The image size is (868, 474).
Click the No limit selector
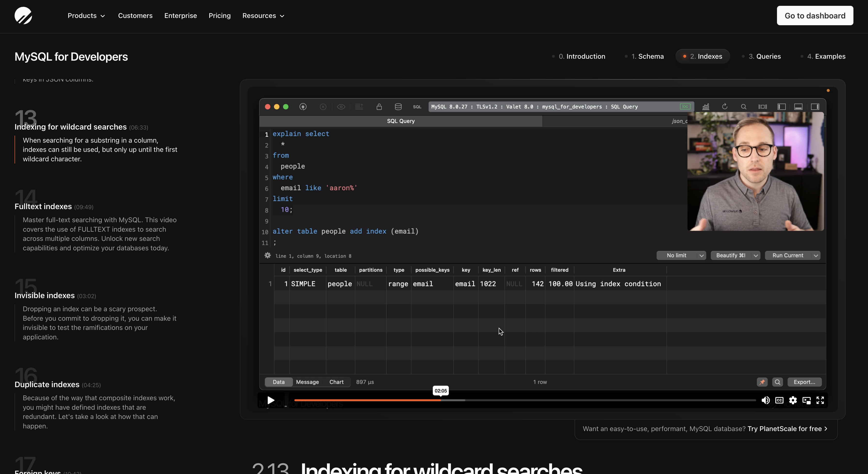coord(676,255)
